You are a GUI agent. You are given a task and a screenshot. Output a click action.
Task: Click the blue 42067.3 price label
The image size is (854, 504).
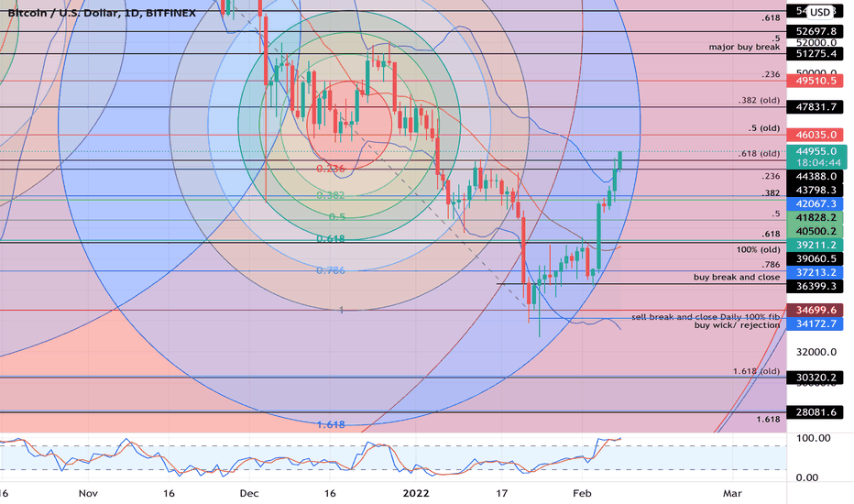(x=816, y=203)
